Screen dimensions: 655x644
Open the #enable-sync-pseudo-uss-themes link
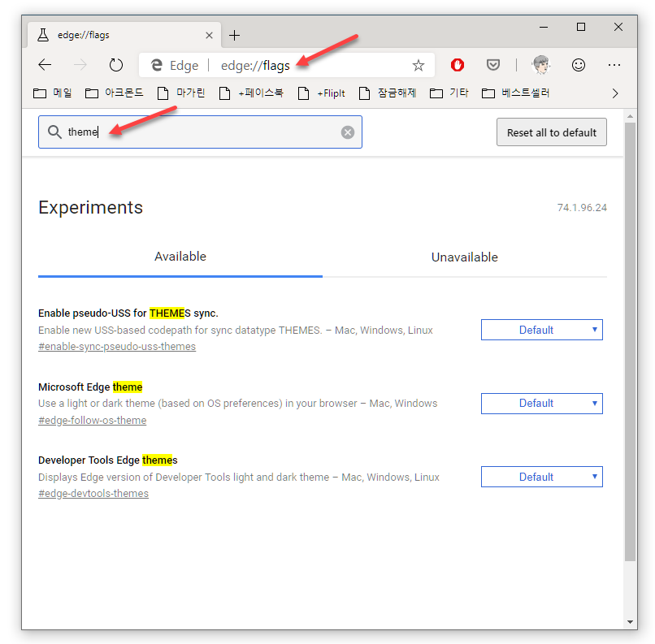coord(117,347)
